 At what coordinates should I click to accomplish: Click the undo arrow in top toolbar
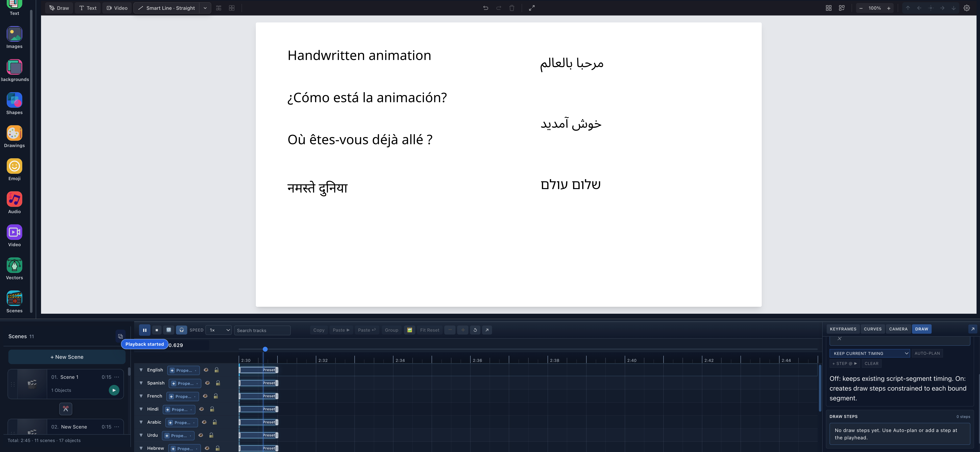[x=486, y=8]
